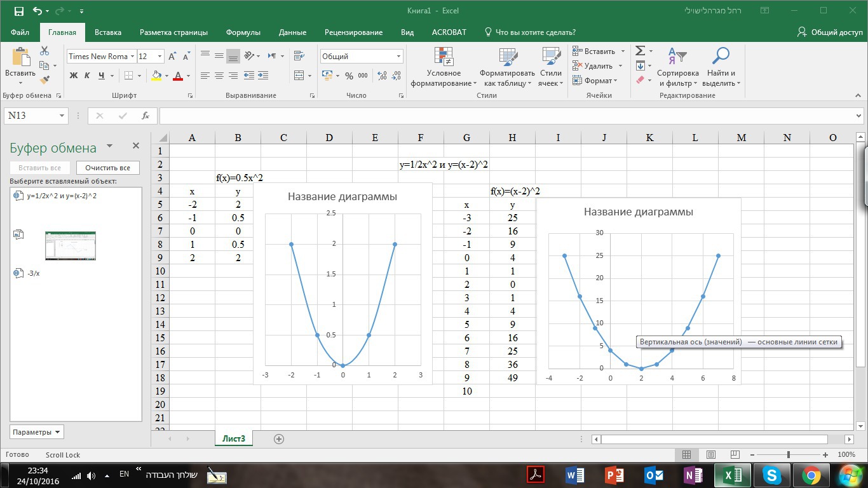Apply Percent style format

349,76
